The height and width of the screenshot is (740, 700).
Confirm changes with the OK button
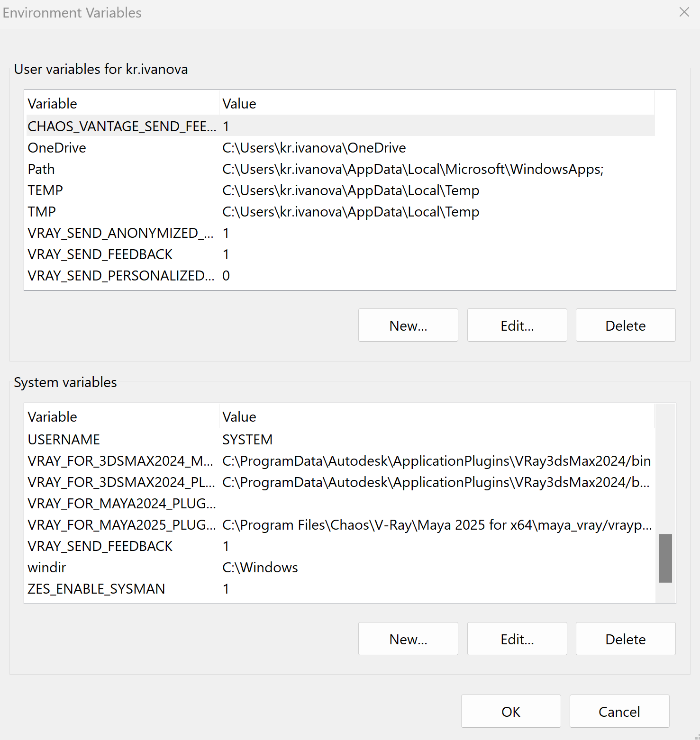tap(511, 711)
